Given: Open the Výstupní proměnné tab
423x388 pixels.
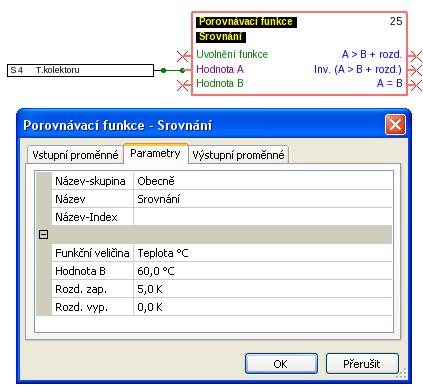Looking at the screenshot, I should (238, 155).
